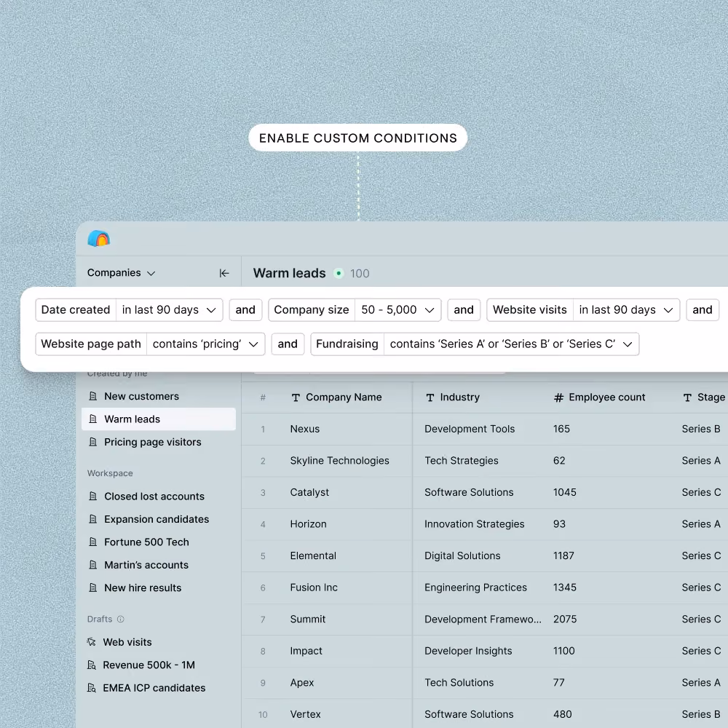Image resolution: width=728 pixels, height=728 pixels.
Task: Click the 'Nexus' company cell
Action: click(x=304, y=429)
